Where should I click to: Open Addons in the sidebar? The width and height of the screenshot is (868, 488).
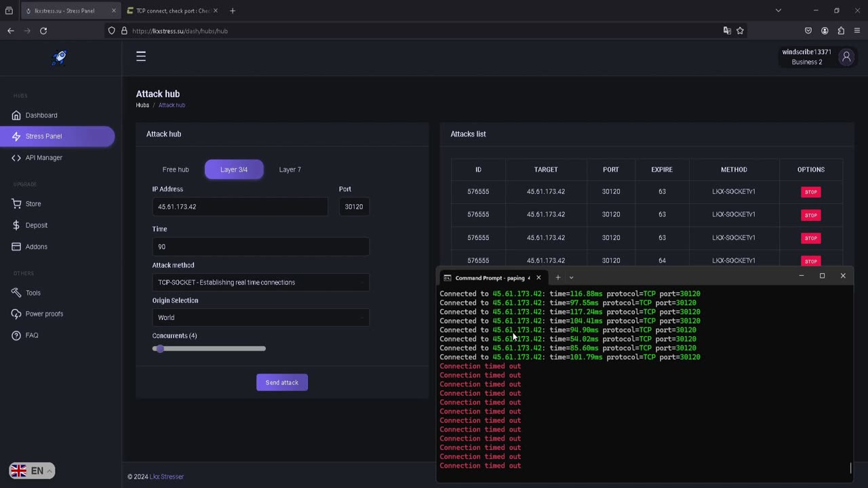[x=36, y=247]
